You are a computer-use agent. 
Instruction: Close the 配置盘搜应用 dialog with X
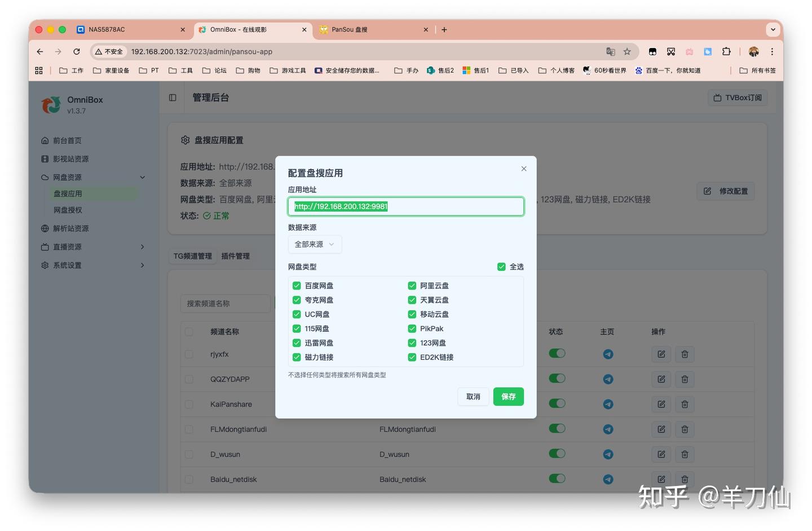[x=524, y=169]
